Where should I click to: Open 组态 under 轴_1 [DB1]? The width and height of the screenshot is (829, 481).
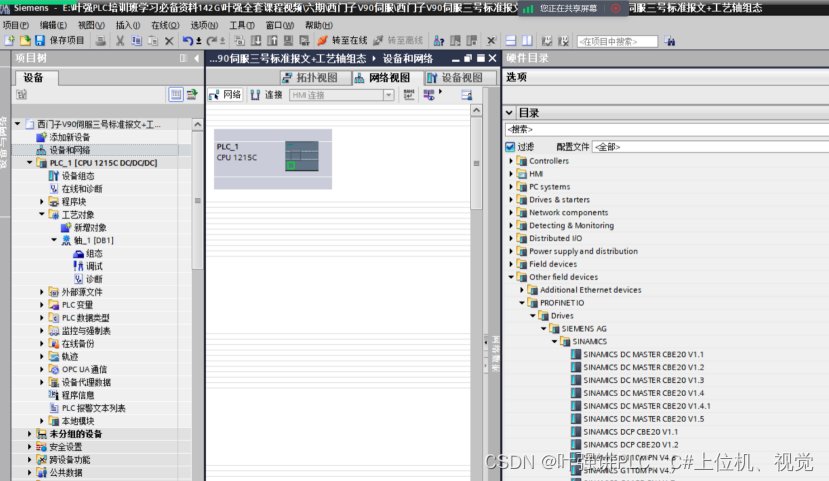[x=88, y=253]
